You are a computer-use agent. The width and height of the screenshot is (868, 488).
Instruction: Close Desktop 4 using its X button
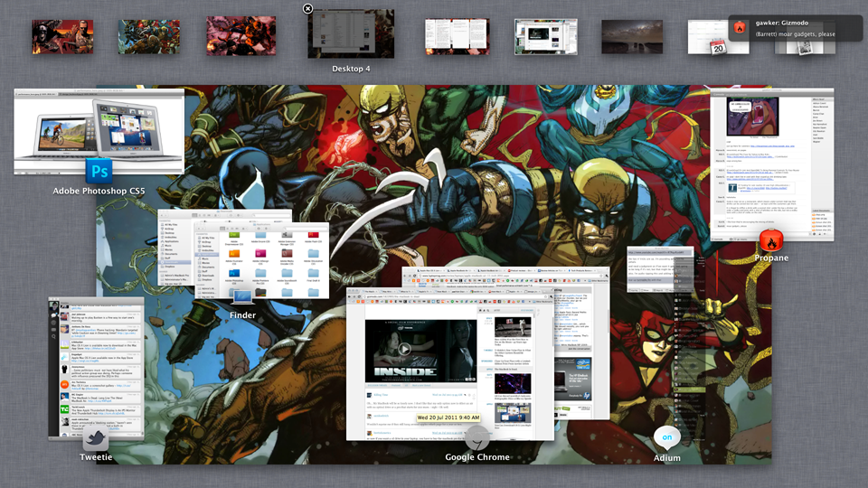click(307, 9)
